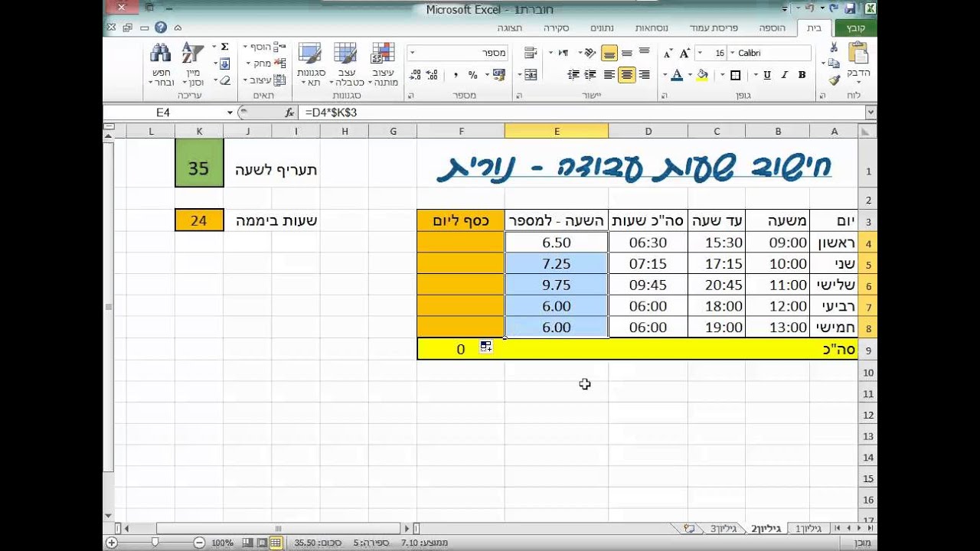Click the Wrap Text icon

[530, 53]
